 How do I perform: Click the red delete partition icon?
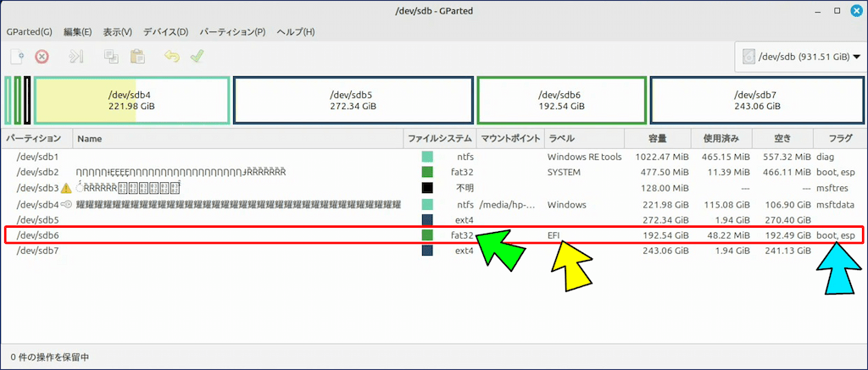[x=42, y=57]
